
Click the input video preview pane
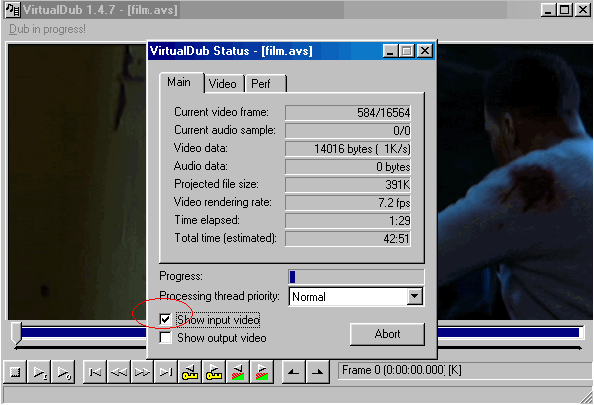point(77,182)
